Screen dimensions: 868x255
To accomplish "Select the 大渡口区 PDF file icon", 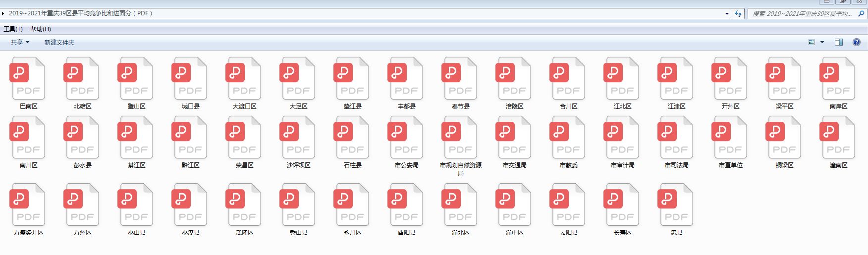I will coord(244,78).
